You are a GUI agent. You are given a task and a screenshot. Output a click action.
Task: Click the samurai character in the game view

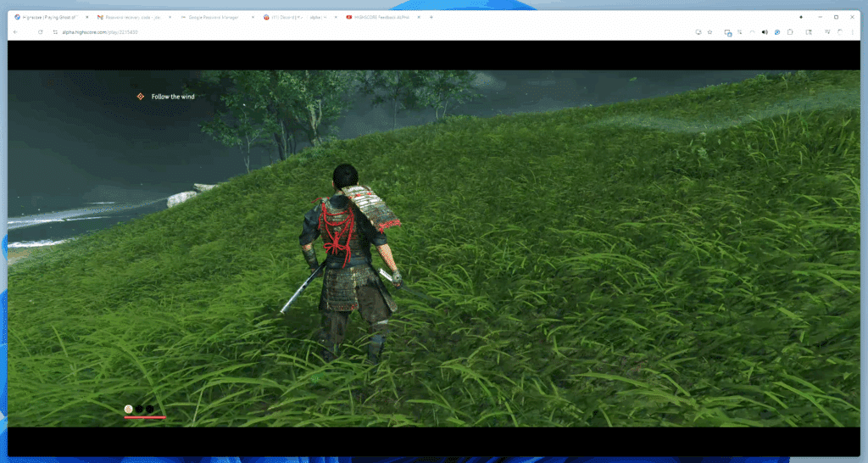348,263
